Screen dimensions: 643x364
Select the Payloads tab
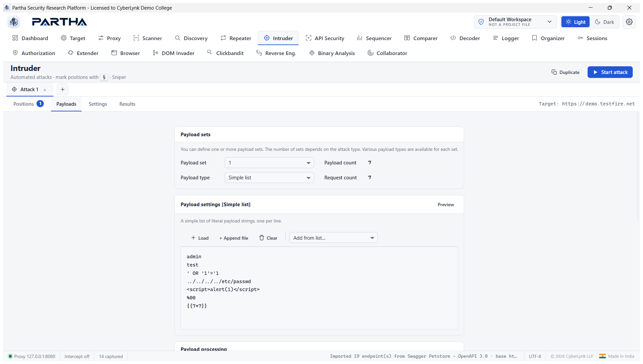(x=66, y=104)
